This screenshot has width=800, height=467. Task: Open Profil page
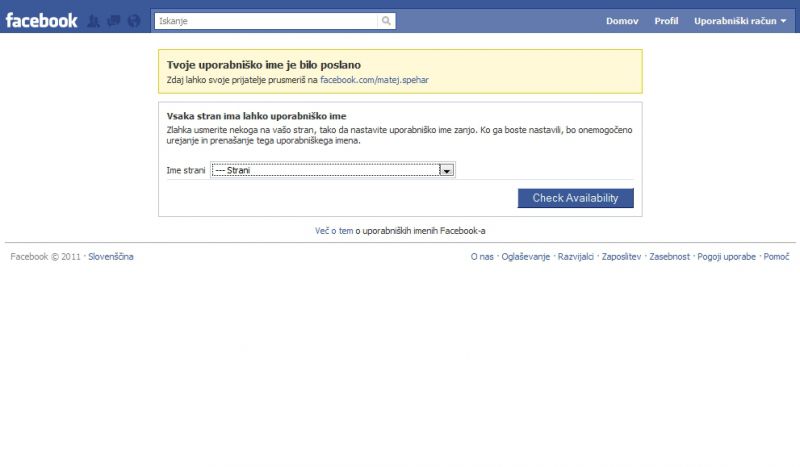tap(666, 21)
